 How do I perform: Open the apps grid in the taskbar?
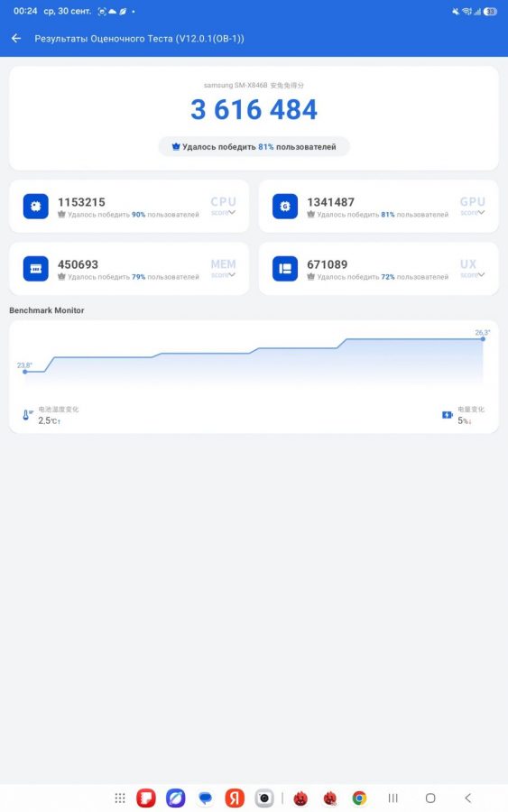click(120, 798)
